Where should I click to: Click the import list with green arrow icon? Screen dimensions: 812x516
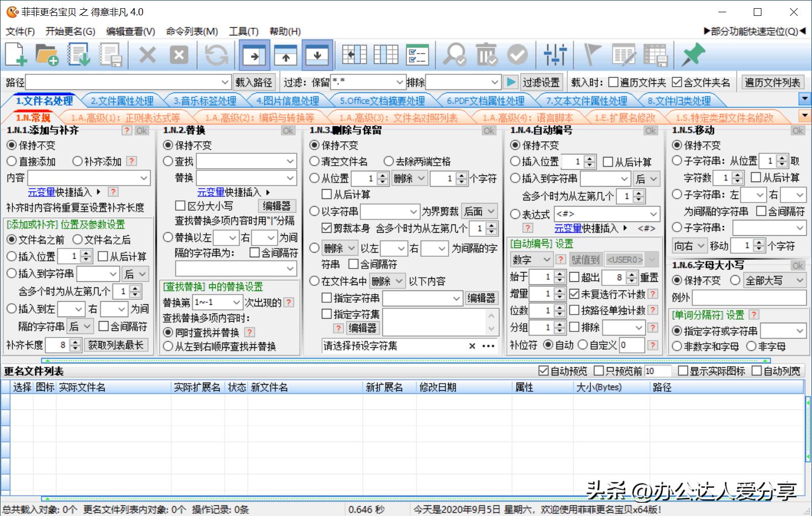click(79, 54)
